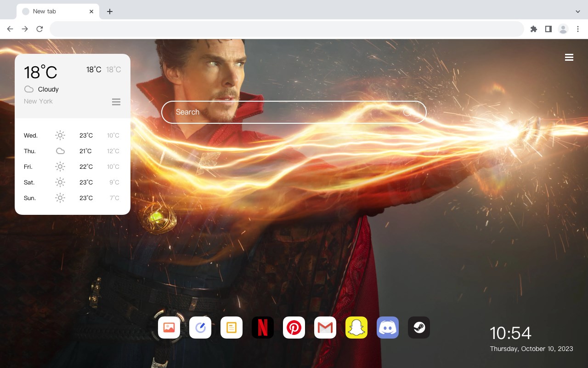Click the large 18°C current temperature
The image size is (588, 368).
coord(40,72)
